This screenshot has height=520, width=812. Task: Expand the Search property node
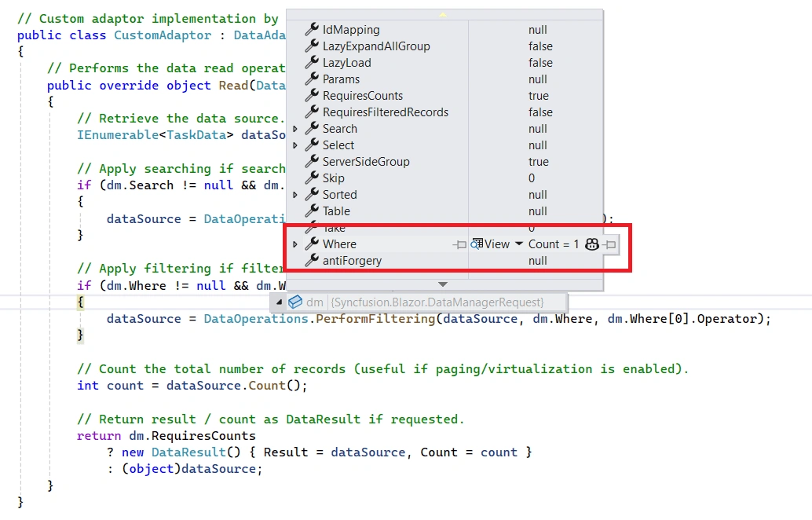point(295,129)
